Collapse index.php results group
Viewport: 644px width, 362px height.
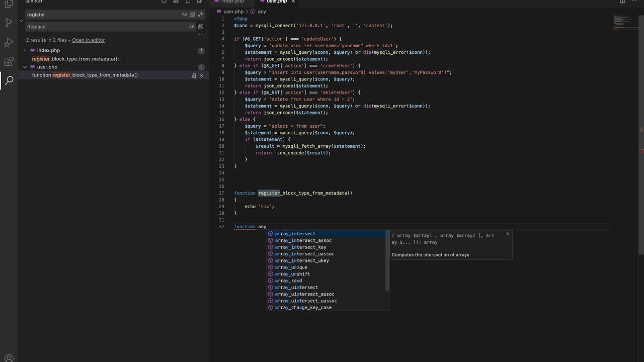pyautogui.click(x=25, y=50)
